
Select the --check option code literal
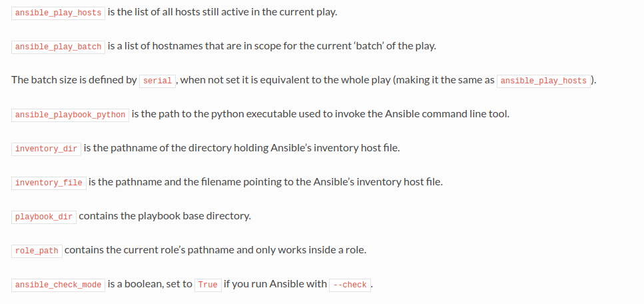point(350,285)
